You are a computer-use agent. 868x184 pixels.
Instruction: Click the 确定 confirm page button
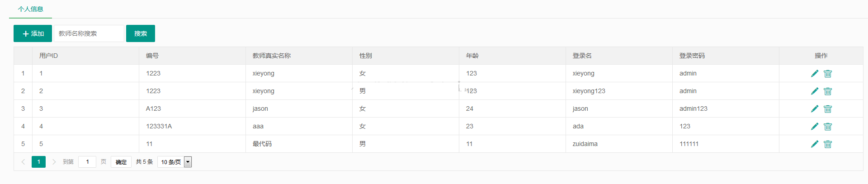click(x=121, y=162)
